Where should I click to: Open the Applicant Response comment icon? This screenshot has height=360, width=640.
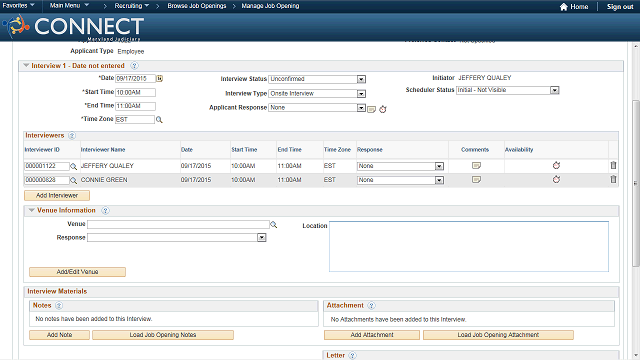tap(371, 109)
